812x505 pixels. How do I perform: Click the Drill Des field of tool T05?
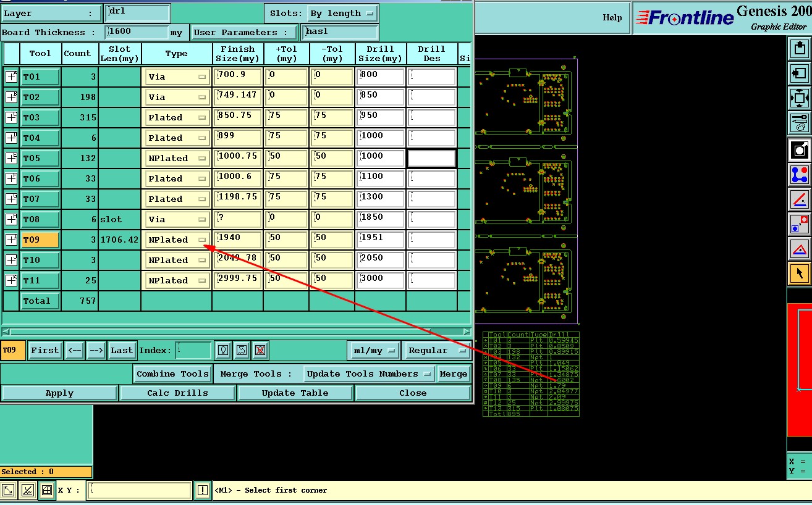[x=432, y=158]
